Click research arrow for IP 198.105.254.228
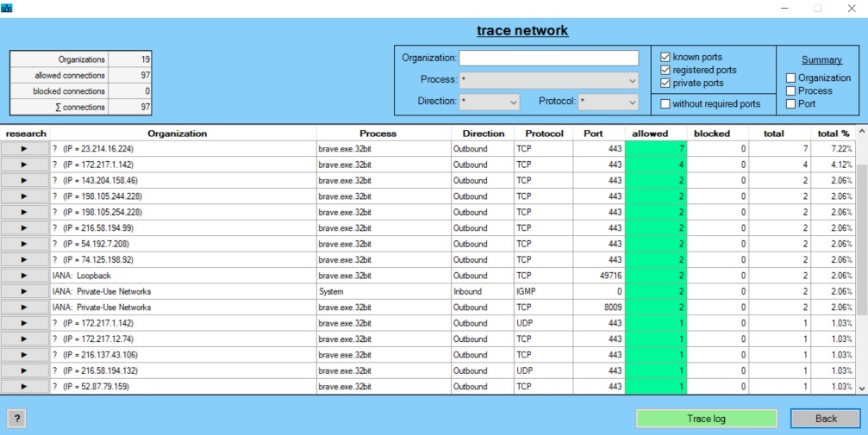The width and height of the screenshot is (868, 435). tap(24, 213)
